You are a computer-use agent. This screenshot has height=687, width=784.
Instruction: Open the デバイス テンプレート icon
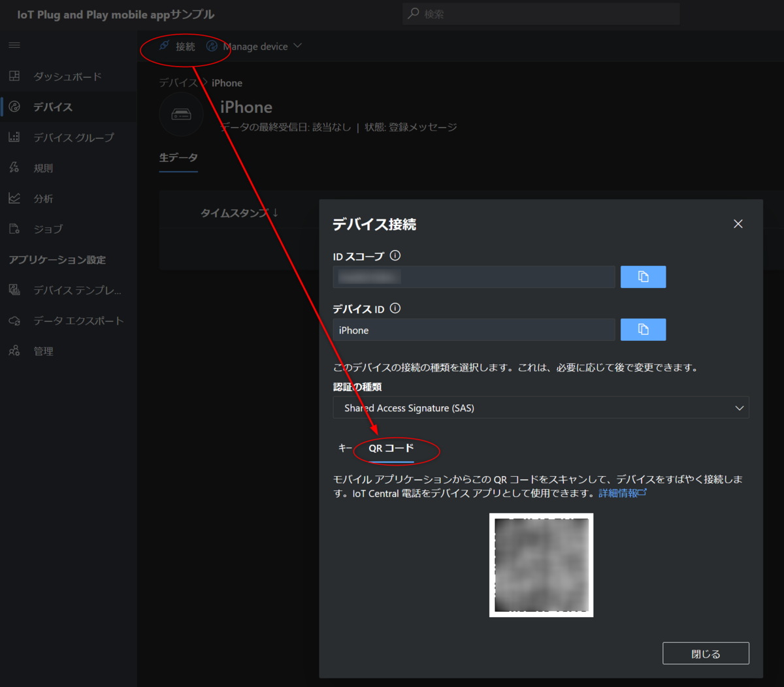(14, 290)
